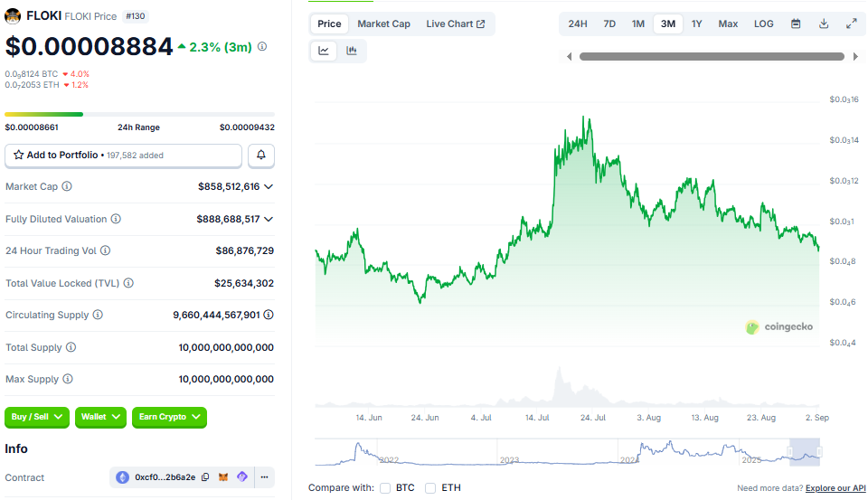Click market cap value $858,512,616
Viewport: 868px width, 500px height.
(229, 186)
